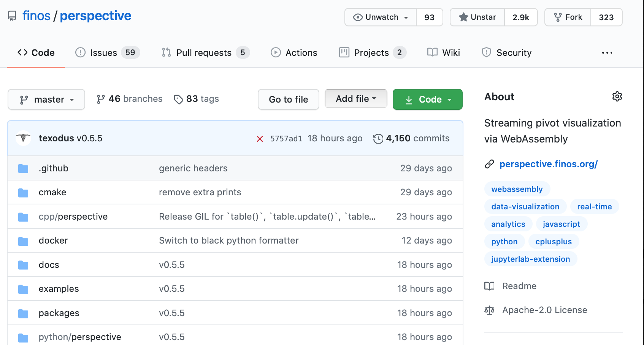
Task: Click texodus avatar image
Action: coord(23,138)
